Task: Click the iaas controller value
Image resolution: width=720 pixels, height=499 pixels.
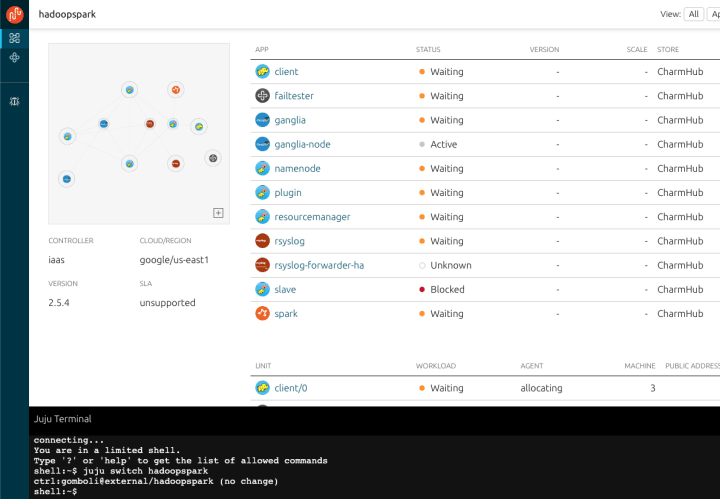Action: [x=56, y=260]
